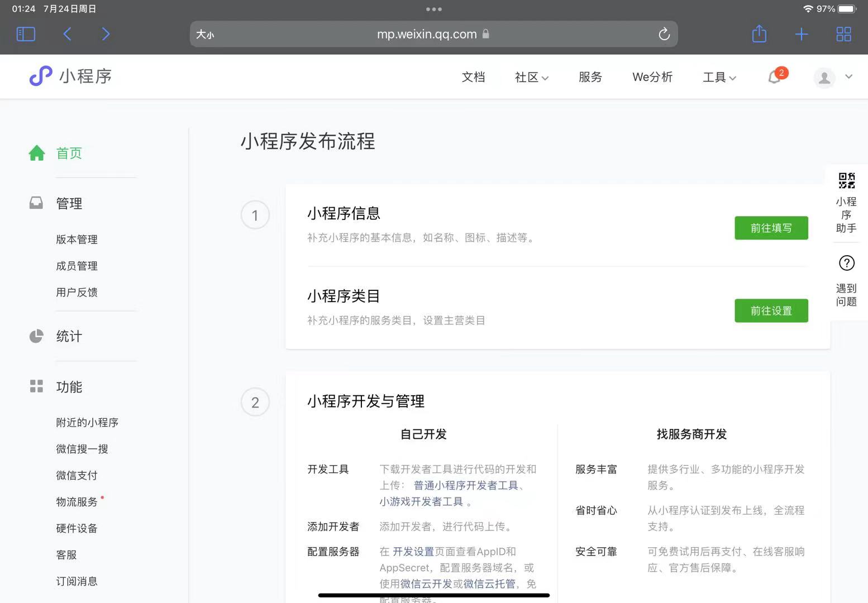This screenshot has height=603, width=868.
Task: Open 普通小程序开发者工具 link
Action: tap(466, 485)
